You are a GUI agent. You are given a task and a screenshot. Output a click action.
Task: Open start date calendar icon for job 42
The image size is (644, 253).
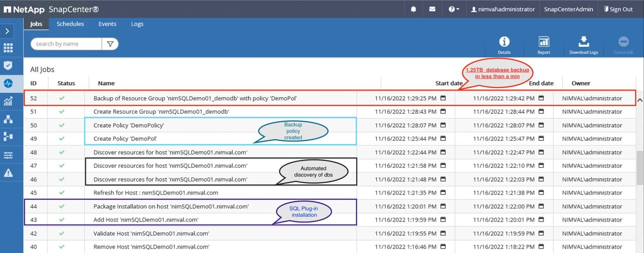pyautogui.click(x=443, y=233)
